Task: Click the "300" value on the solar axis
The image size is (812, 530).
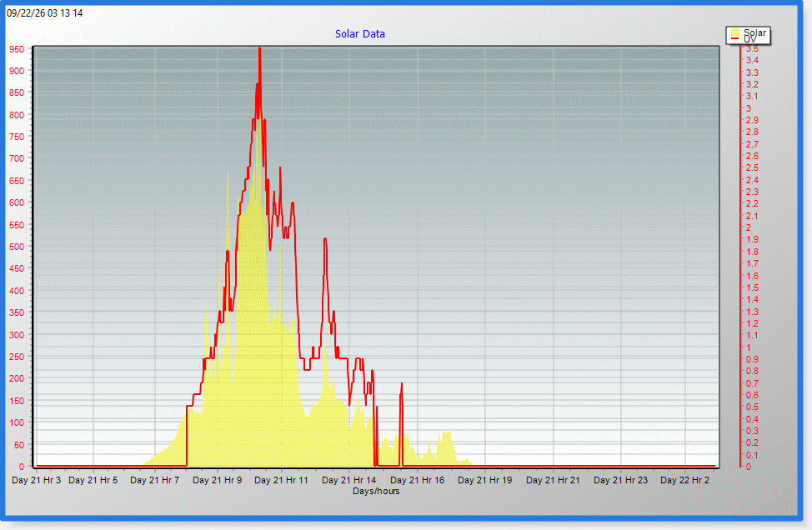Action: pos(17,335)
